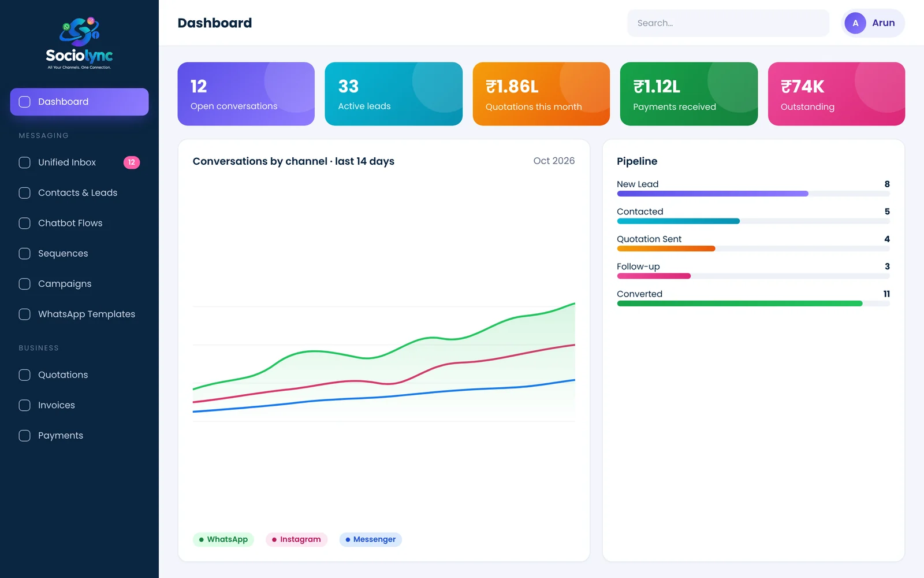This screenshot has height=578, width=924.
Task: Click the Follow-up label
Action: click(x=638, y=266)
